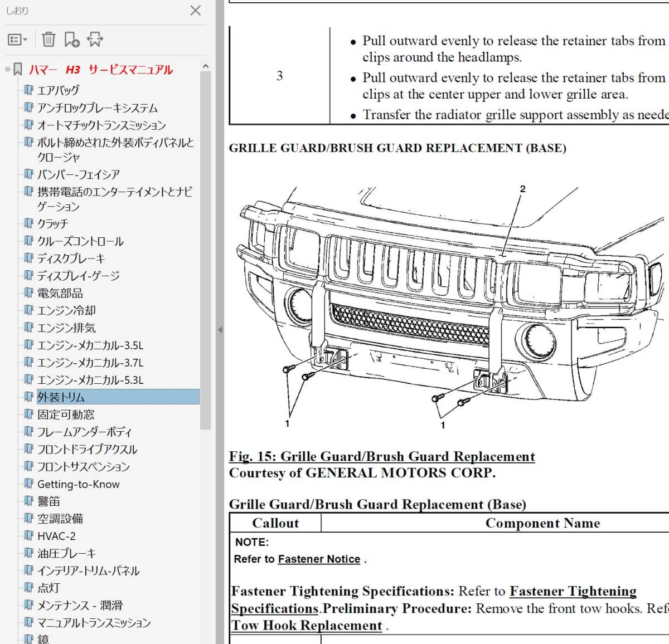Click the find current bookmark star icon
This screenshot has height=644, width=669.
pos(95,39)
